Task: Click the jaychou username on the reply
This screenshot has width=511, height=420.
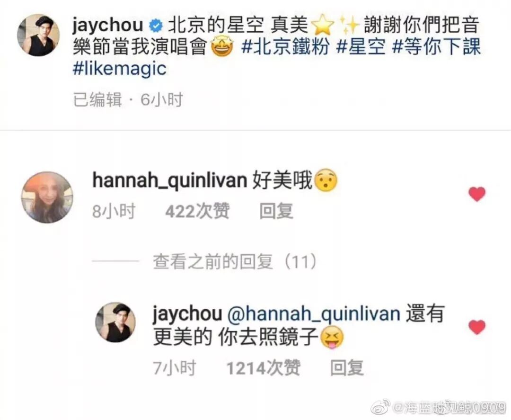Action: [187, 313]
